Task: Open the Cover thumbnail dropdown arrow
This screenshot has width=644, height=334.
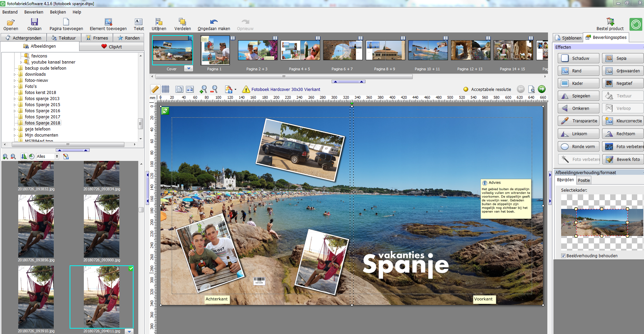Action: [189, 69]
